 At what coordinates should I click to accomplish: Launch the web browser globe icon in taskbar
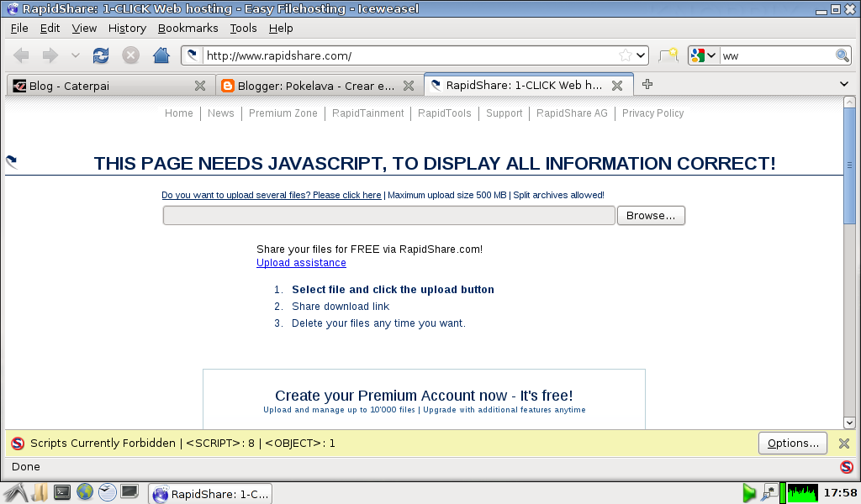(85, 492)
